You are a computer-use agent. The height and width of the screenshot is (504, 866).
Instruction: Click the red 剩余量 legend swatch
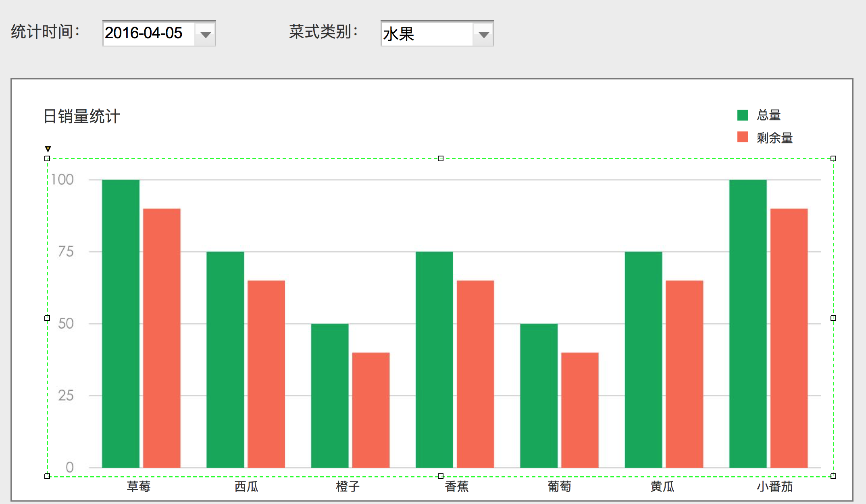(743, 137)
